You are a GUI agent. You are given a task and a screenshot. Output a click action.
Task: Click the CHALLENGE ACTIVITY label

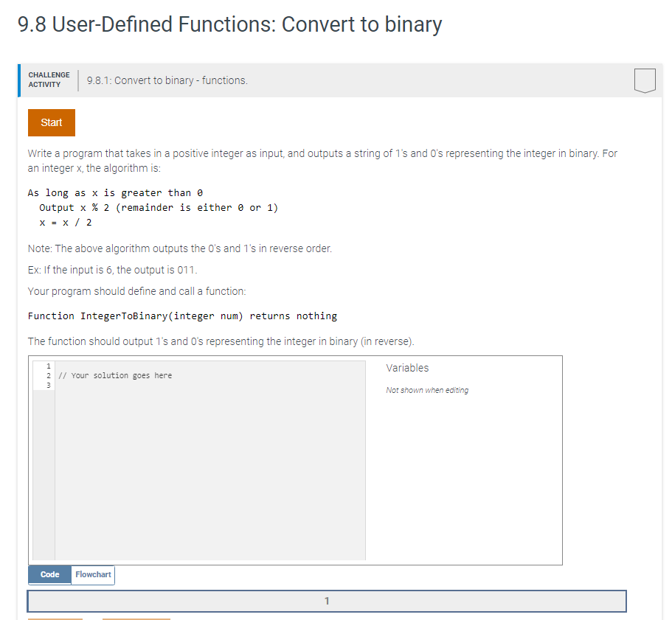[49, 79]
